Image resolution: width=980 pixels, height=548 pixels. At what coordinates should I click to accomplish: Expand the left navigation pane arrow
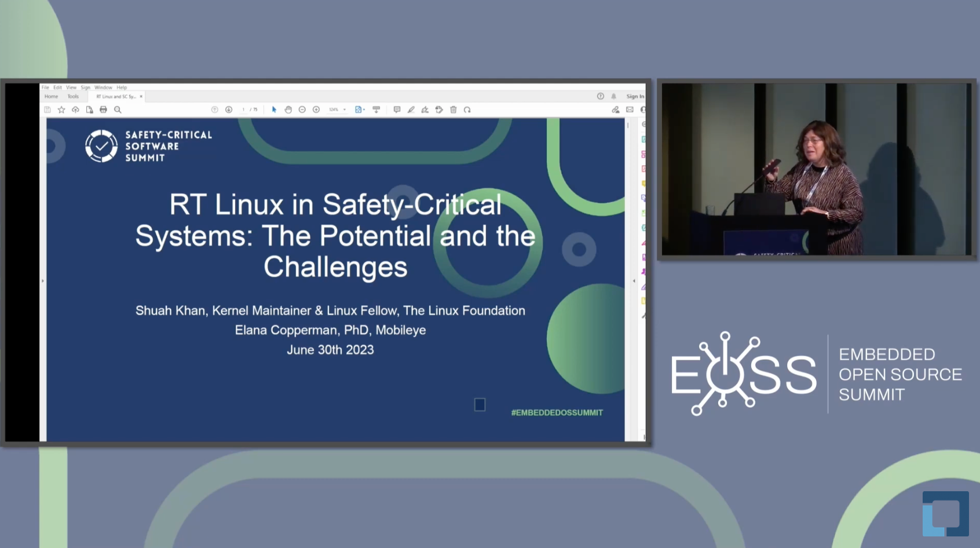42,281
